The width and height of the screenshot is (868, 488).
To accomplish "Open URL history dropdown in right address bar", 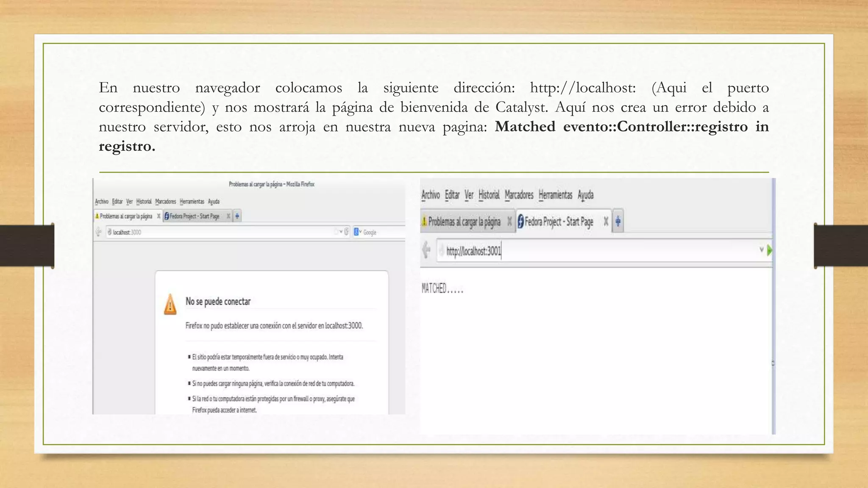I will (x=762, y=250).
